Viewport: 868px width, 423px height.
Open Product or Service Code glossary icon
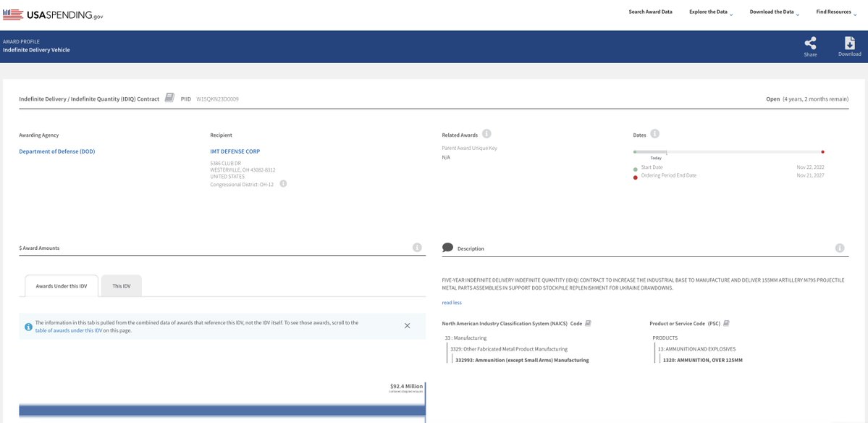(725, 323)
